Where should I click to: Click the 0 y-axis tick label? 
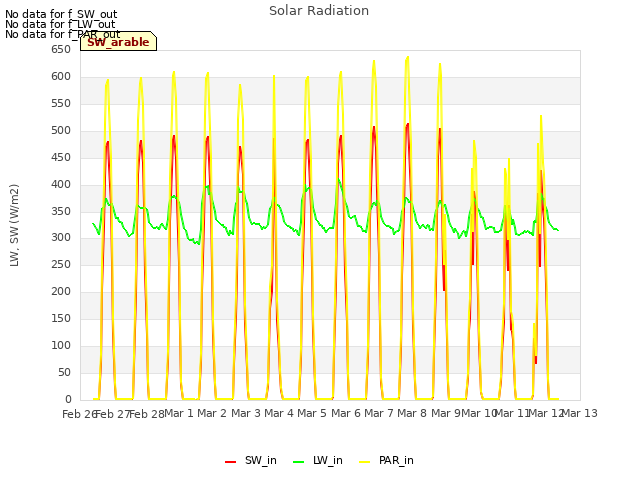68,399
